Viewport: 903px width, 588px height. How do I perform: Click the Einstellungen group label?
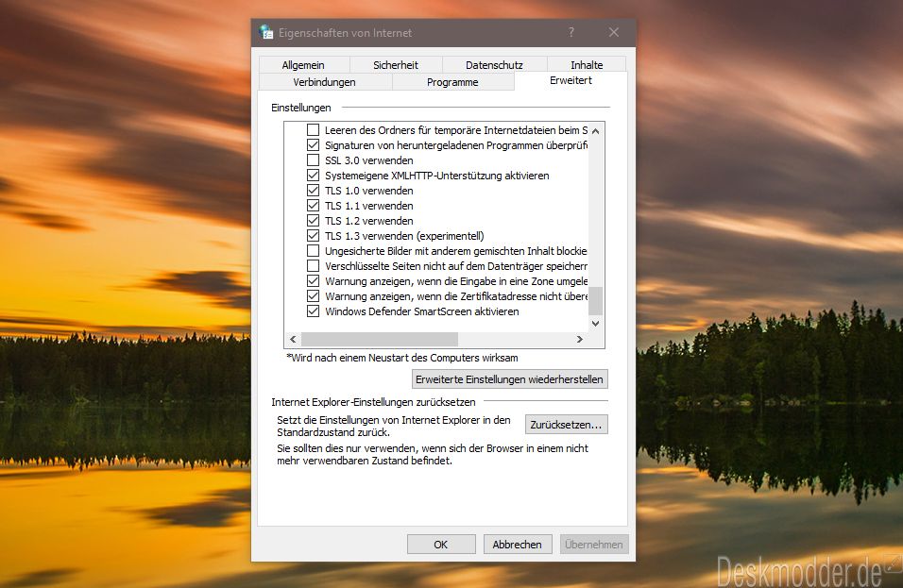[x=301, y=108]
